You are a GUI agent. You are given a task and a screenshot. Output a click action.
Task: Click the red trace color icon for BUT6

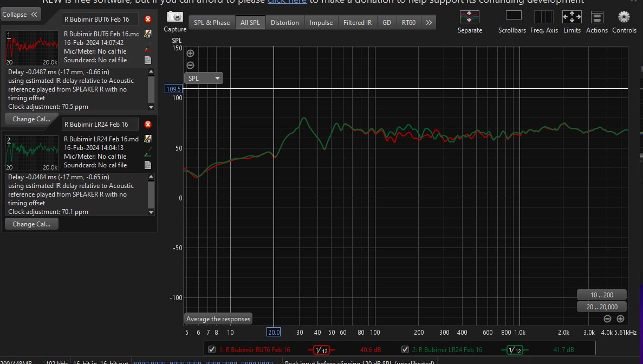(x=148, y=48)
